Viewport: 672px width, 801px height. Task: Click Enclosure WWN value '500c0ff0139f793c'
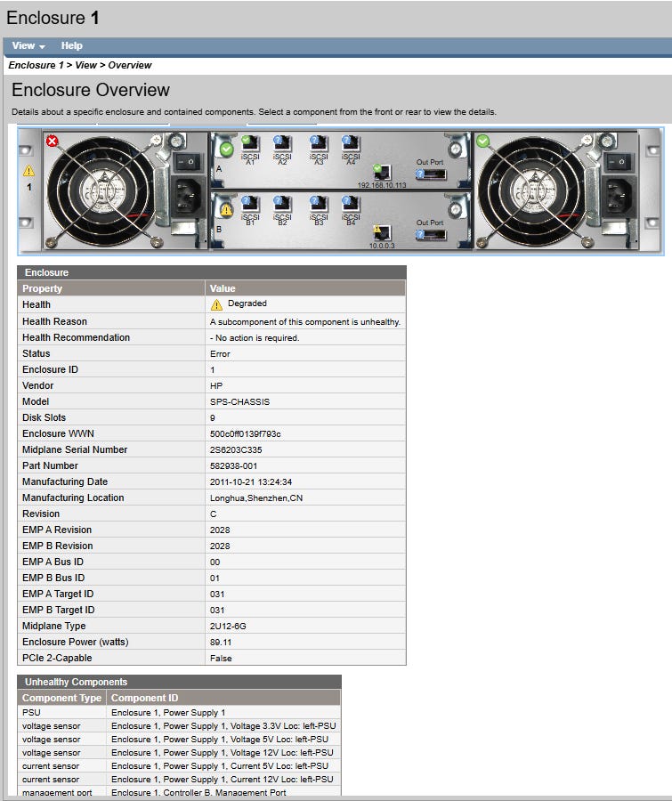246,433
